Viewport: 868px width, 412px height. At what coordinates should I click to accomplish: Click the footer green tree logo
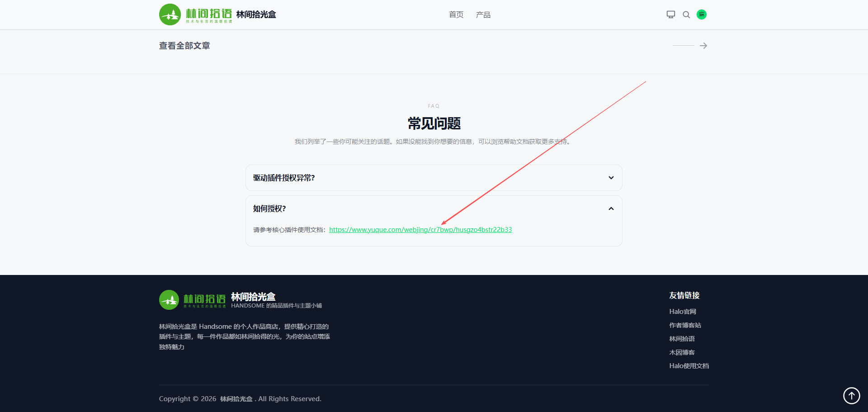tap(169, 300)
